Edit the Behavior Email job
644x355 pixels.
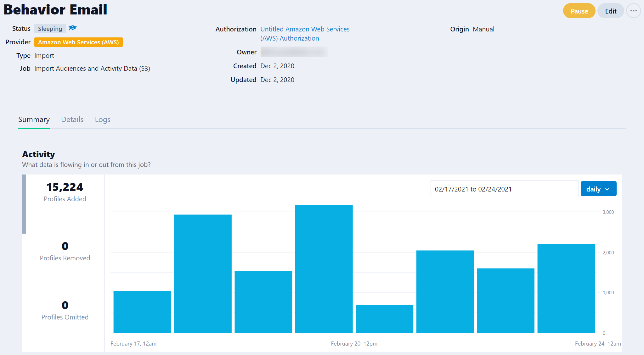[x=610, y=10]
